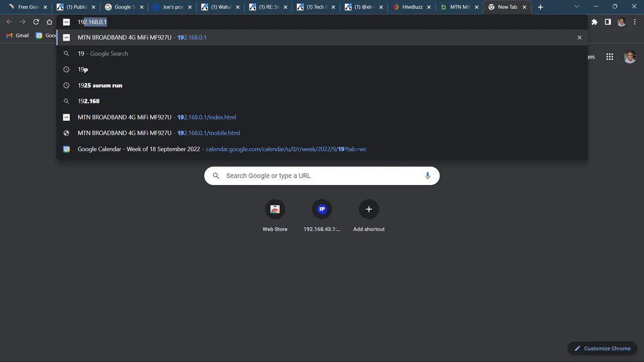This screenshot has height=362, width=644.
Task: Close the New Tab tab
Action: pos(524,7)
